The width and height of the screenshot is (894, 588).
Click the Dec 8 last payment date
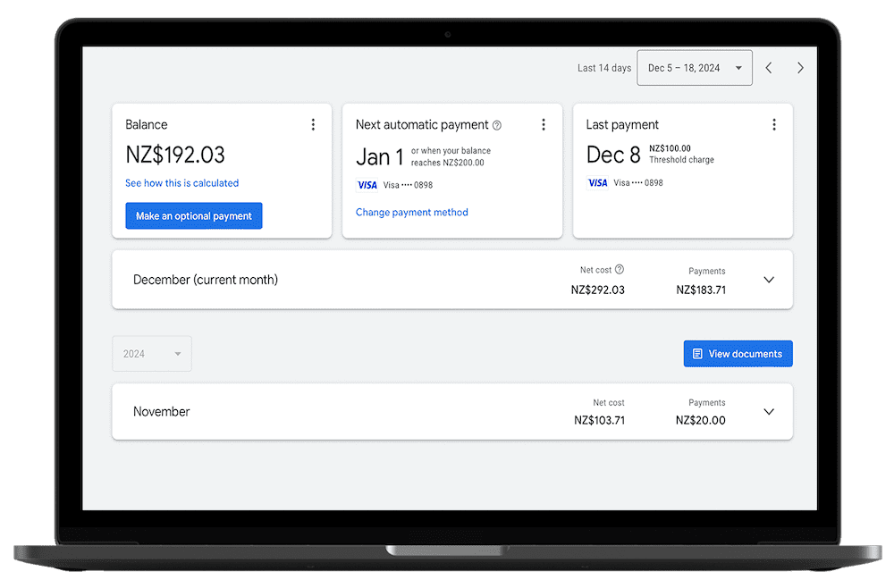613,155
